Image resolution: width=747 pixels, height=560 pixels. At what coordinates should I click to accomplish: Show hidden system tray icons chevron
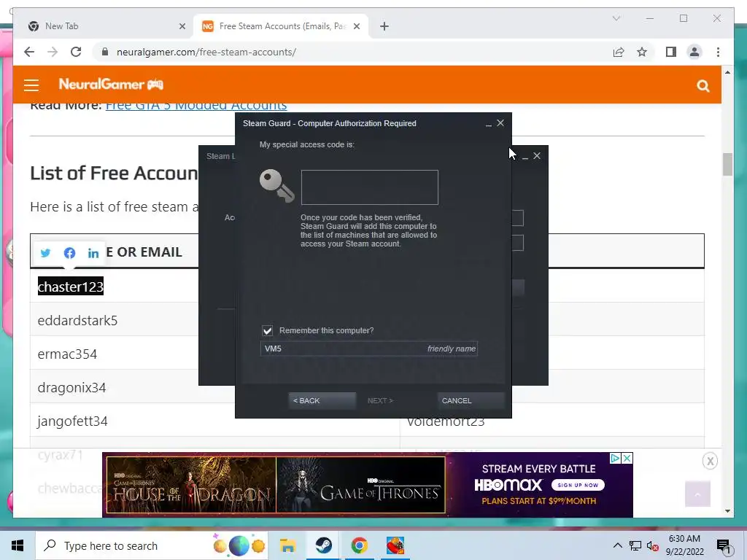(617, 545)
